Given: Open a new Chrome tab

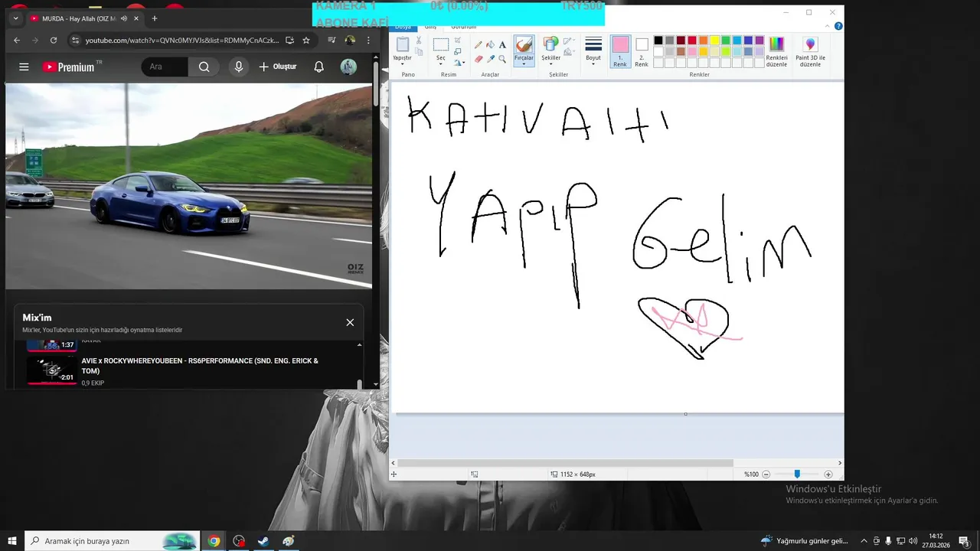Looking at the screenshot, I should coord(155,18).
